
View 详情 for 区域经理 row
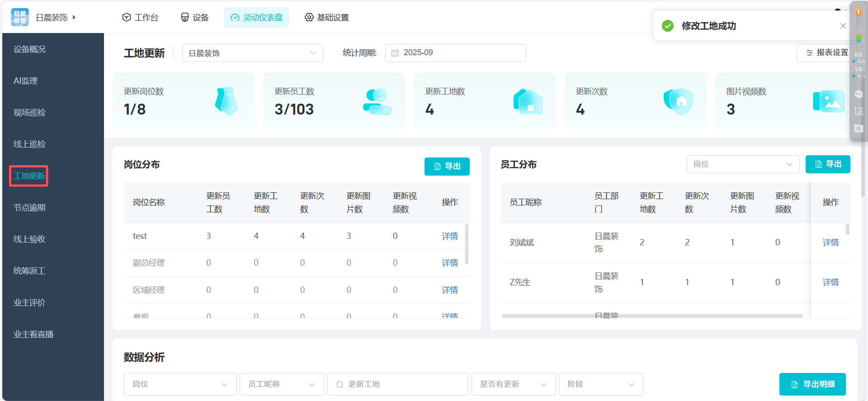449,290
